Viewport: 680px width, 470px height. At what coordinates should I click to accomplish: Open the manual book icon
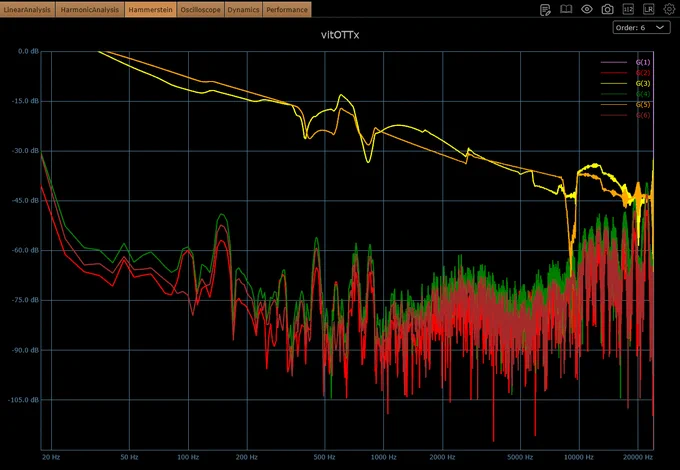[x=566, y=9]
